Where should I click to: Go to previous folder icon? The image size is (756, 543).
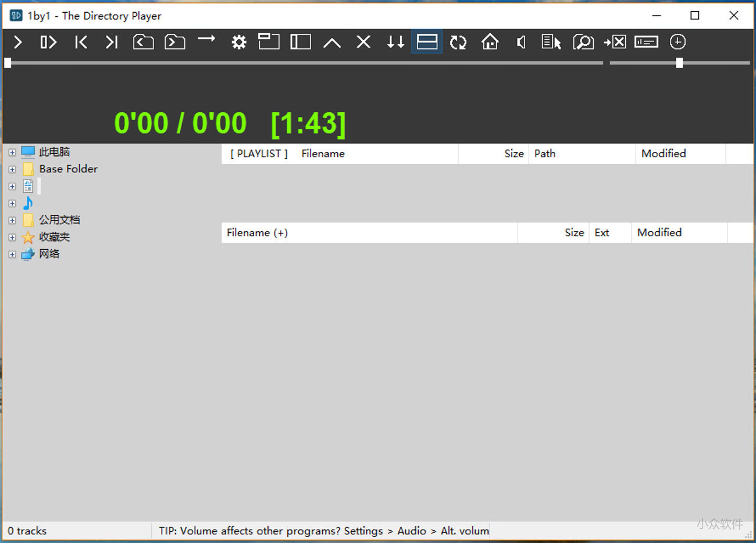143,42
